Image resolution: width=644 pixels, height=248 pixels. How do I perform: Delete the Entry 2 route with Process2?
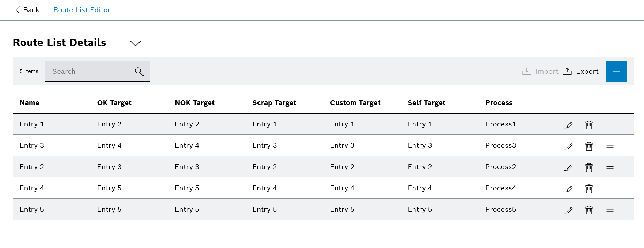tap(589, 167)
